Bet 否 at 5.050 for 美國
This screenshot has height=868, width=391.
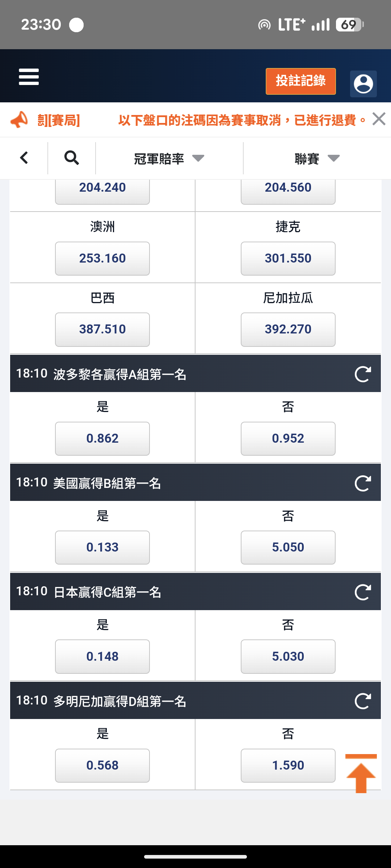click(288, 547)
